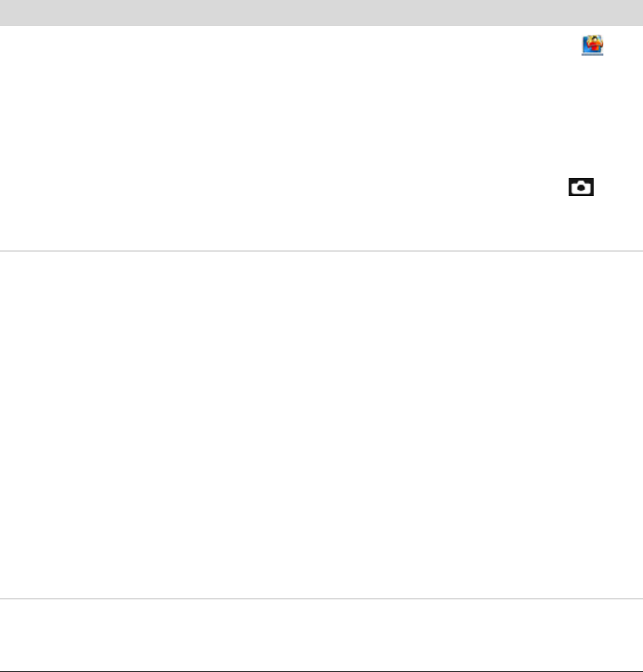643x672 pixels.
Task: Click the small multicolored picture icon
Action: [592, 45]
